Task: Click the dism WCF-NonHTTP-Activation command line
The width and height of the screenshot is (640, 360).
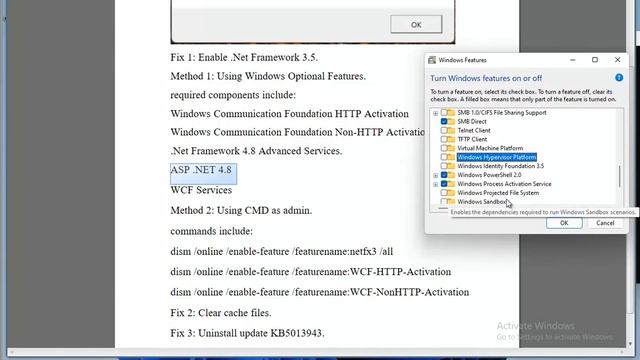Action: tap(320, 292)
